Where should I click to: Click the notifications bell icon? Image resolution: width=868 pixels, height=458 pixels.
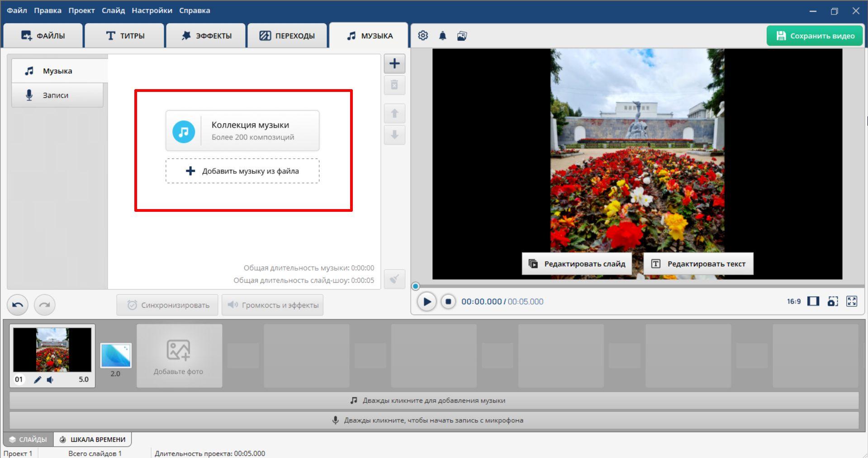(442, 36)
